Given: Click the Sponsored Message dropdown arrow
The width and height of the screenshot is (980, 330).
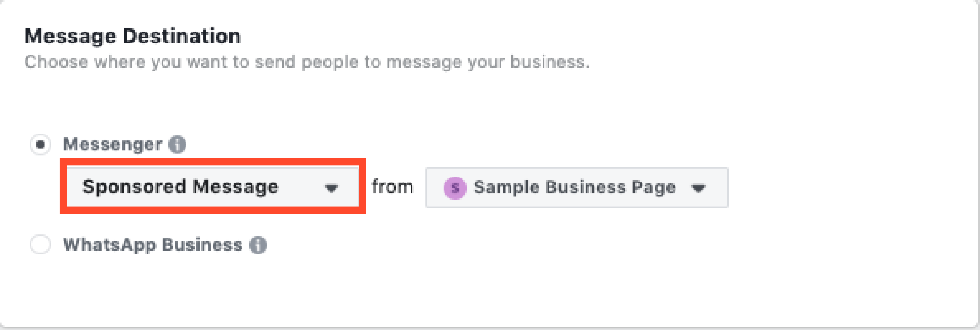Looking at the screenshot, I should [331, 188].
